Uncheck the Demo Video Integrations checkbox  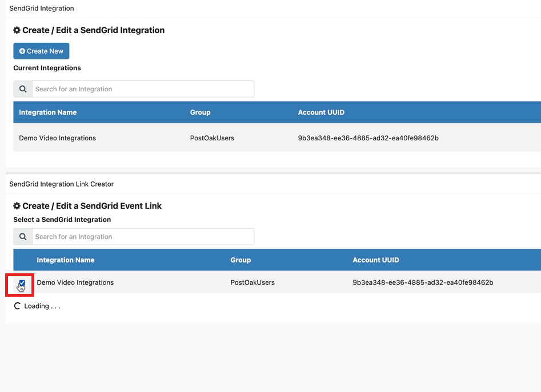(22, 283)
